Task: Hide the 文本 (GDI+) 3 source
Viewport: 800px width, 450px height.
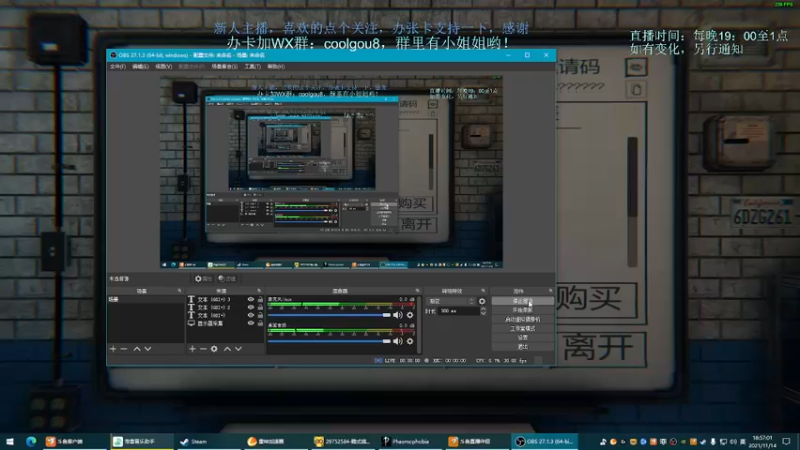Action: click(251, 299)
